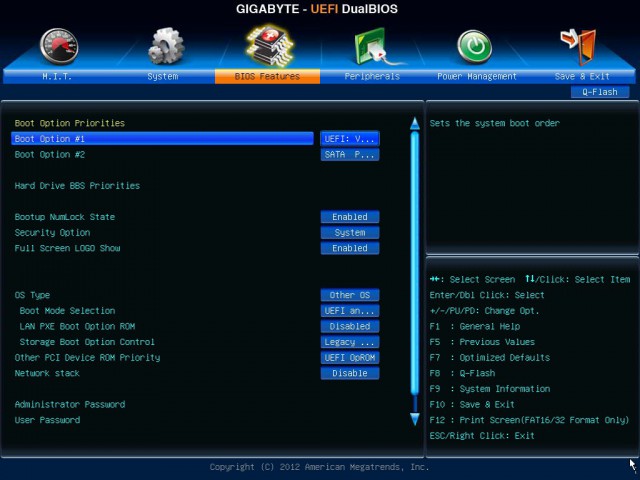Go to the Peripherals tab
This screenshot has width=640, height=480.
pos(372,76)
